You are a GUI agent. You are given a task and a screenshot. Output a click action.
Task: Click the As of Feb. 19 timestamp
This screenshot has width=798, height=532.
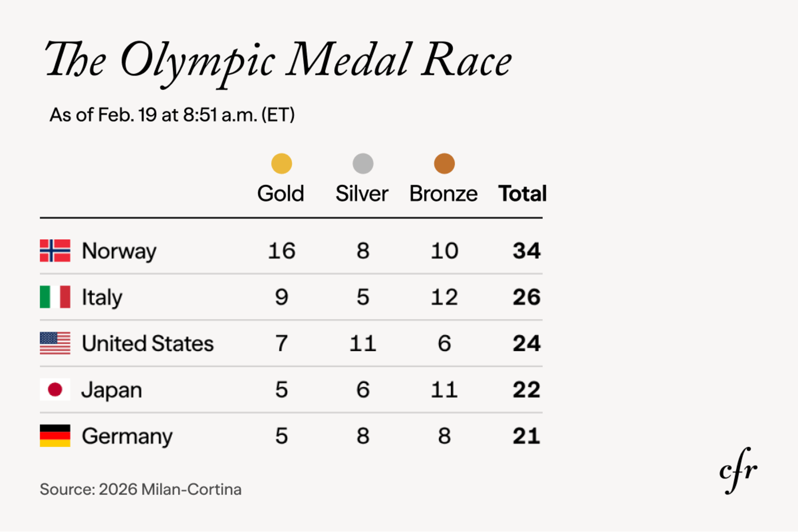tap(172, 115)
